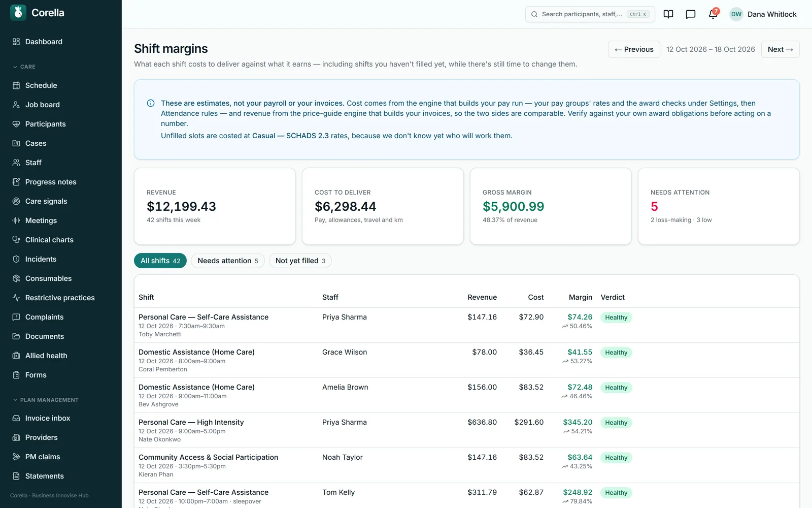
Task: Select the Not yet filled tab
Action: [300, 261]
